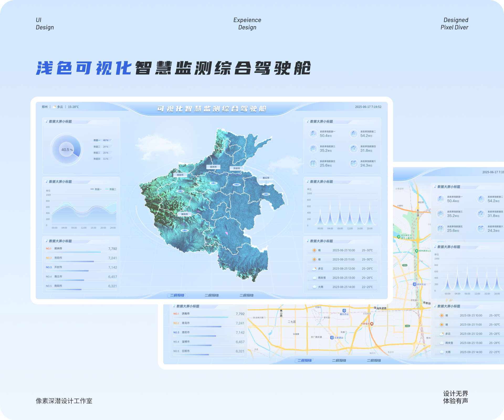Click the 商丘市 label on the province map
Screen dimensions: 504x420
pyautogui.click(x=266, y=178)
